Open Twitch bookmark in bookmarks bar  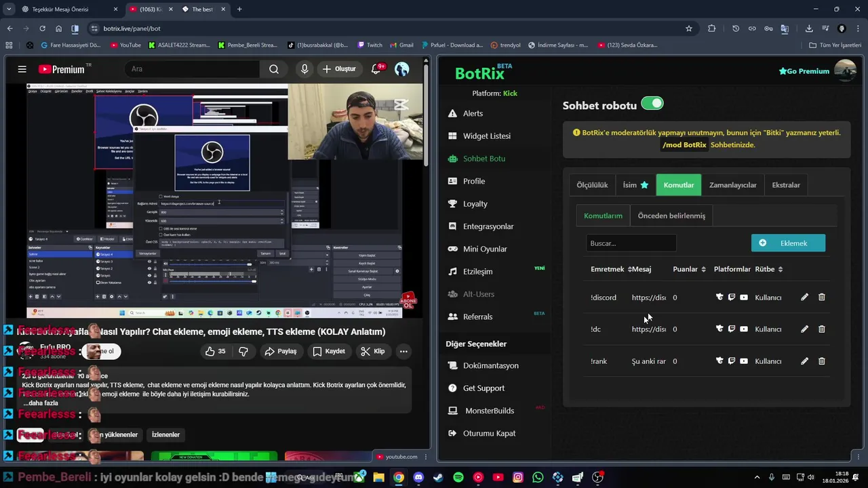click(x=370, y=45)
